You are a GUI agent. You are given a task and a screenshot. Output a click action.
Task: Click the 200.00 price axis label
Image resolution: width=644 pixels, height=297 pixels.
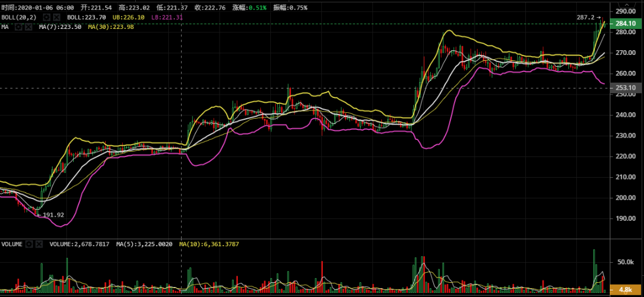pyautogui.click(x=626, y=198)
